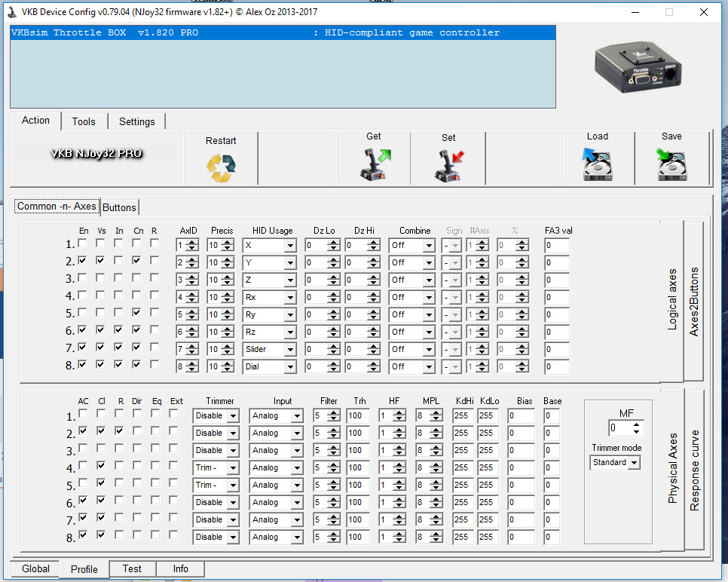Enable logical axis 1 En checkbox
The height and width of the screenshot is (582, 728).
(83, 243)
